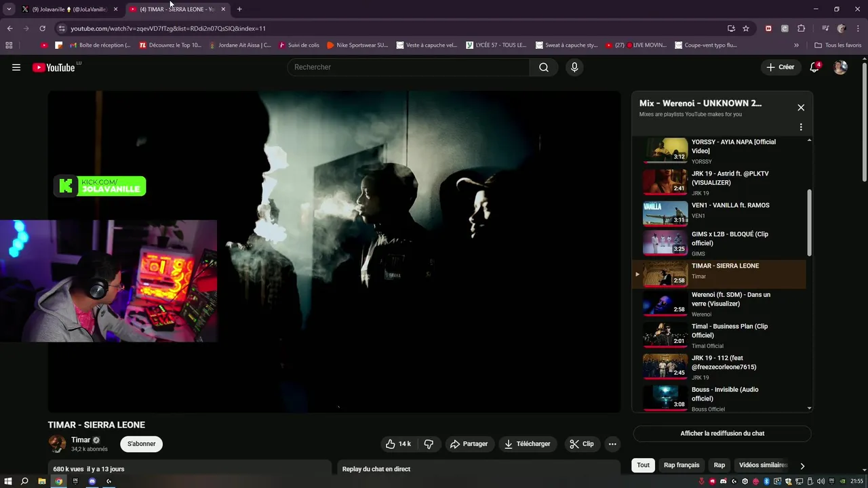Open NVIDIA tray icon
This screenshot has height=488, width=868.
point(842,481)
